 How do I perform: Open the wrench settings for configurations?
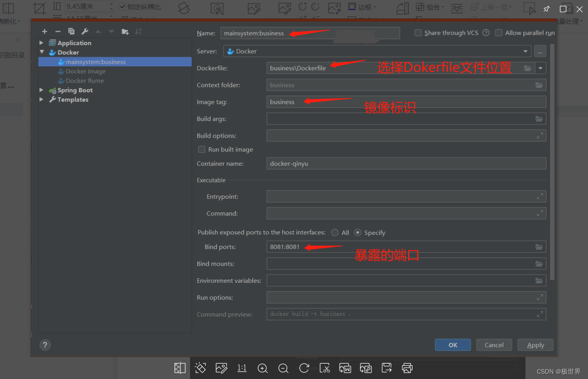tap(85, 32)
